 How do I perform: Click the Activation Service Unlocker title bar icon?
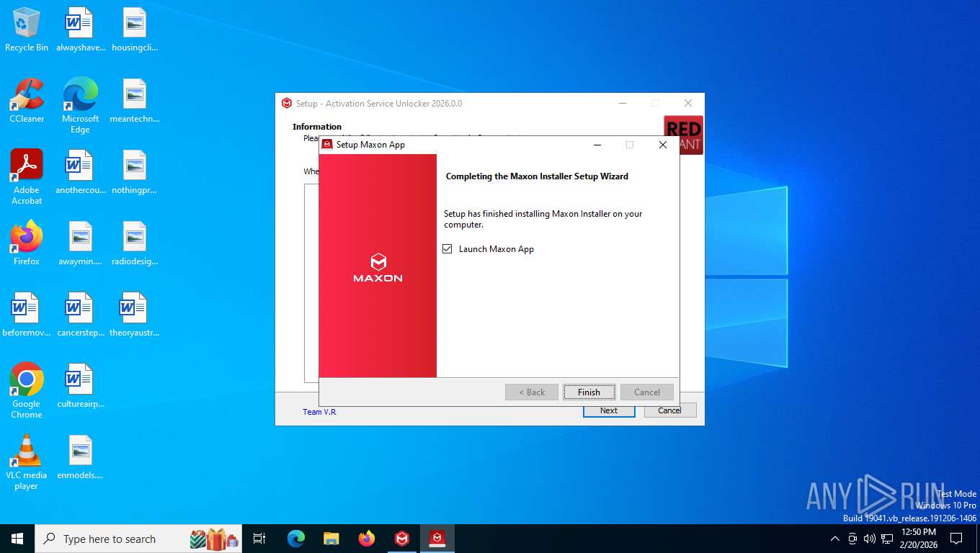287,104
